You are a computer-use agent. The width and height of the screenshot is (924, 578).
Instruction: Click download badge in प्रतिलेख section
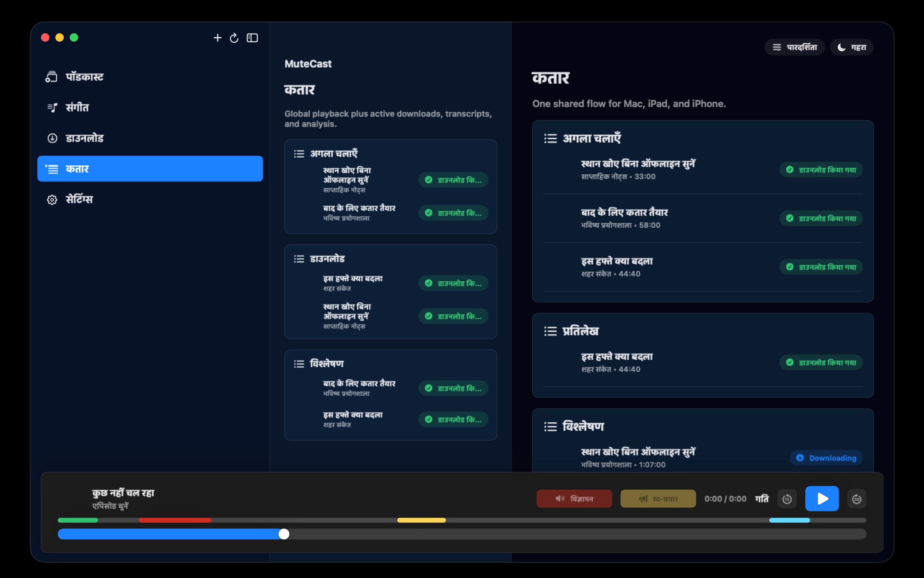click(x=821, y=363)
